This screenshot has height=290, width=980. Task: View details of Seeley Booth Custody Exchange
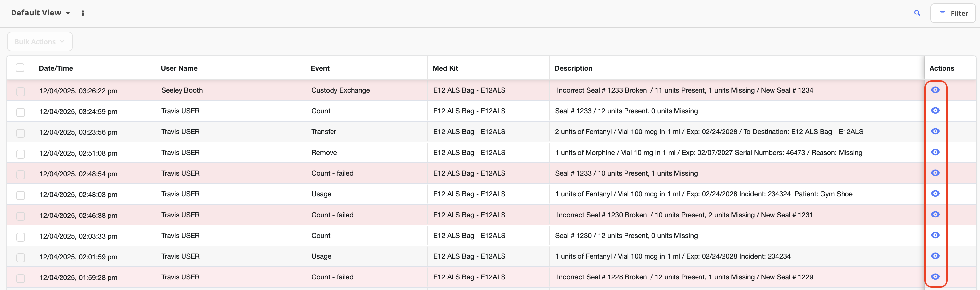point(935,90)
